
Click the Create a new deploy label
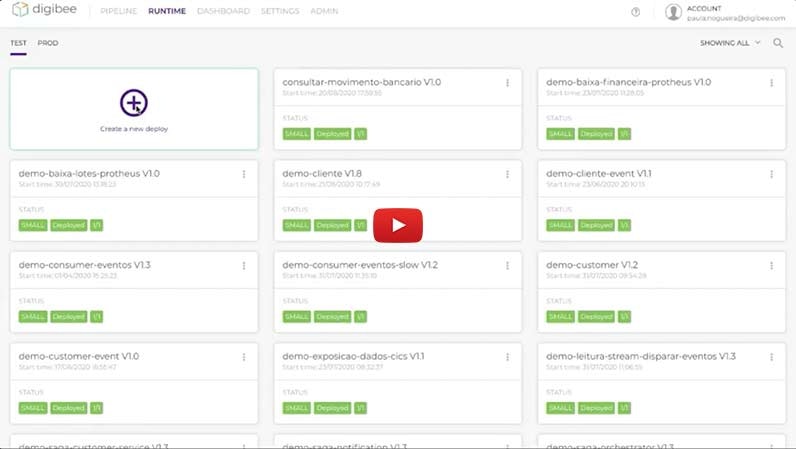pos(134,129)
